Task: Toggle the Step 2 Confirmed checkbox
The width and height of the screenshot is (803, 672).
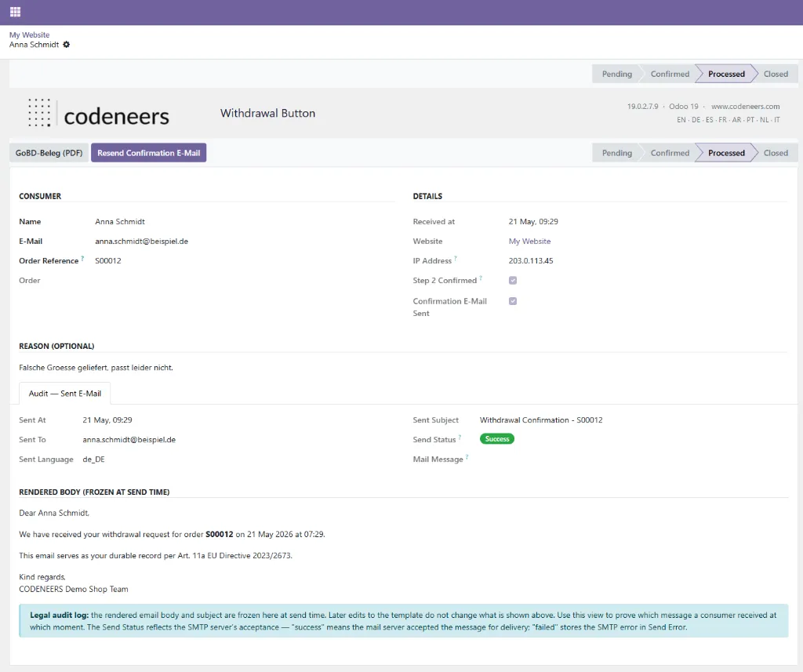Action: pyautogui.click(x=513, y=280)
